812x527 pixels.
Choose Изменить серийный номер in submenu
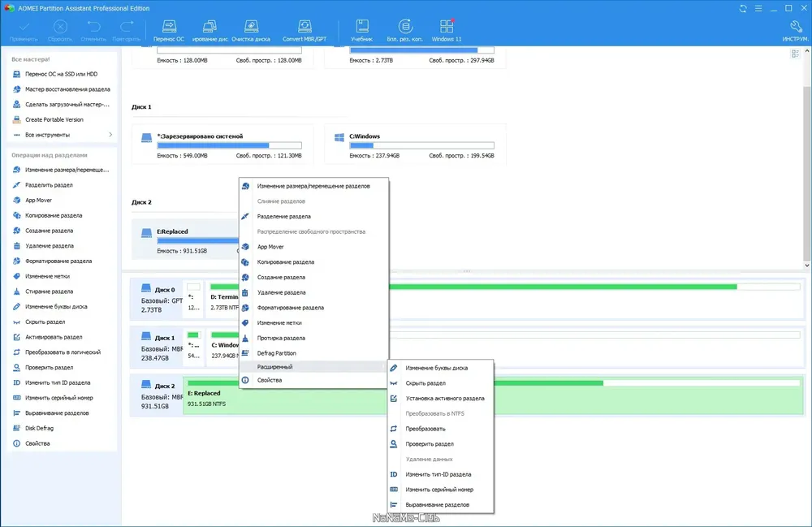click(x=441, y=490)
